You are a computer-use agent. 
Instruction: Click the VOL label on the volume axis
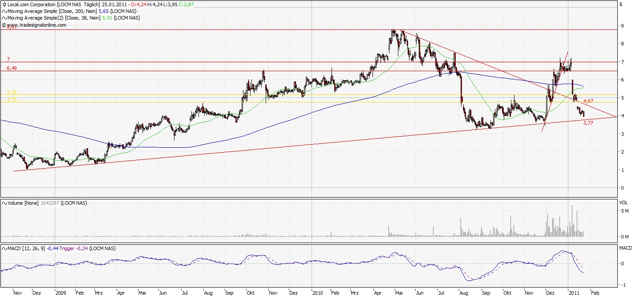[x=623, y=203]
